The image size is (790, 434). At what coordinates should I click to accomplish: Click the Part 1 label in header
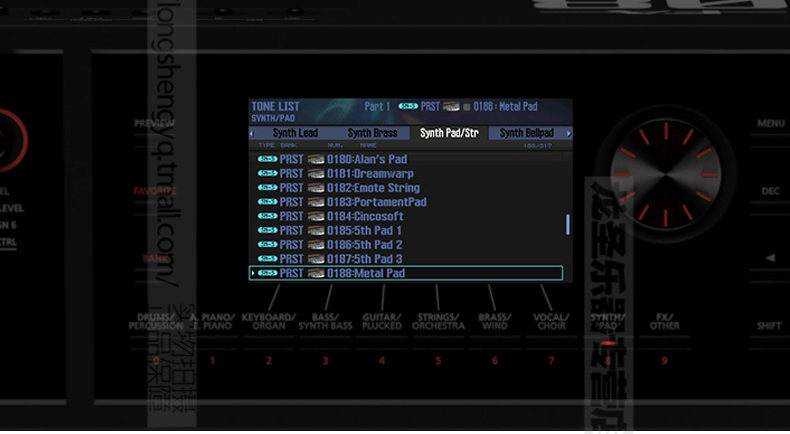tap(377, 106)
